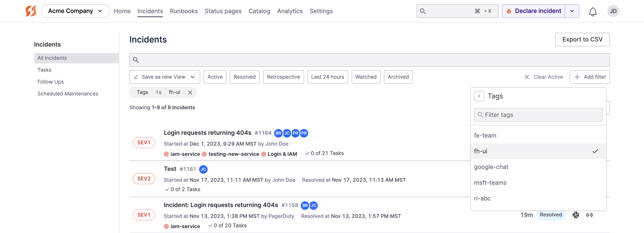644x233 pixels.
Task: Click 0 of 21 Tasks text
Action: coord(327,153)
